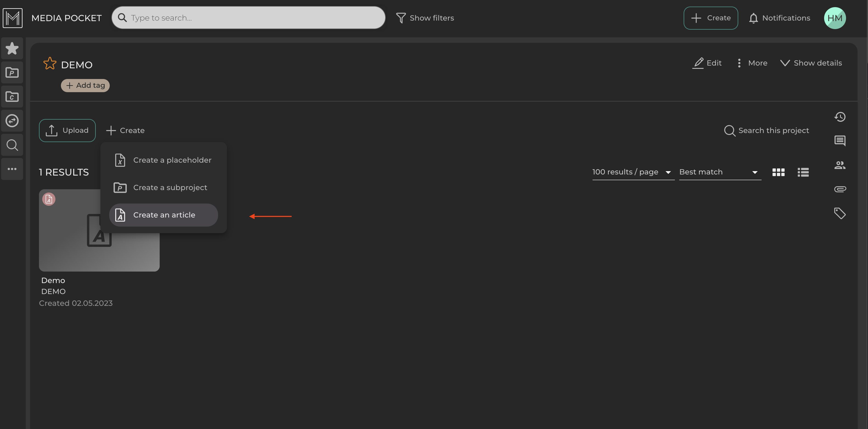The height and width of the screenshot is (429, 868).
Task: Click the transfers icon in the left sidebar
Action: click(12, 121)
